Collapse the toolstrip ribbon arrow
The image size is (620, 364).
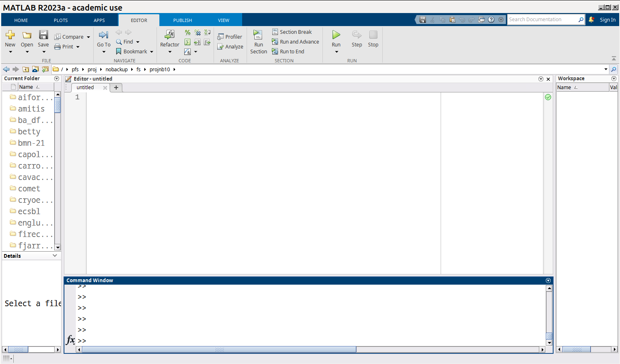click(613, 58)
